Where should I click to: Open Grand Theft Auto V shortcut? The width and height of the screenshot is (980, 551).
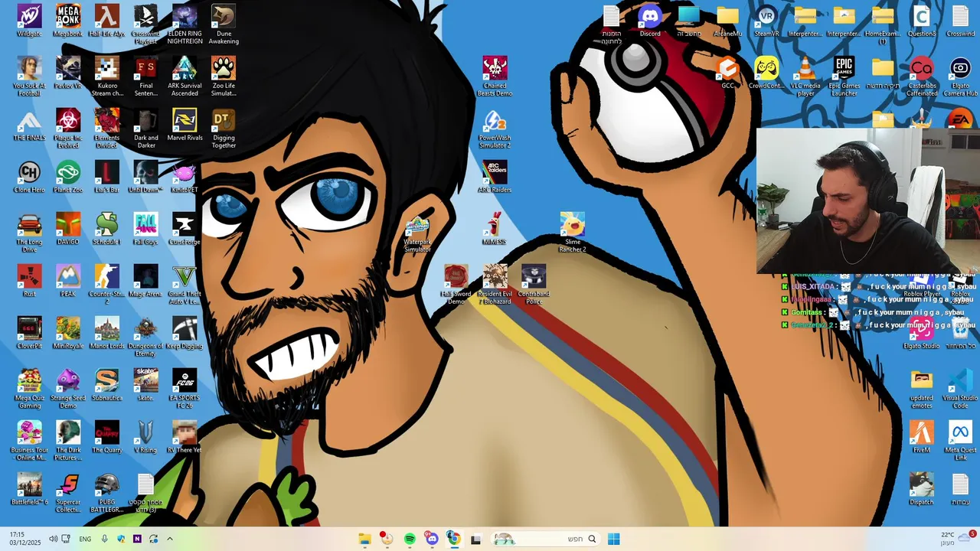185,285
